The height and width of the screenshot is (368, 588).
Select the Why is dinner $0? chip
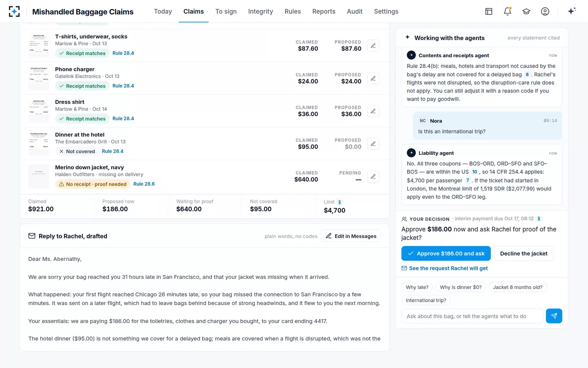pos(461,287)
